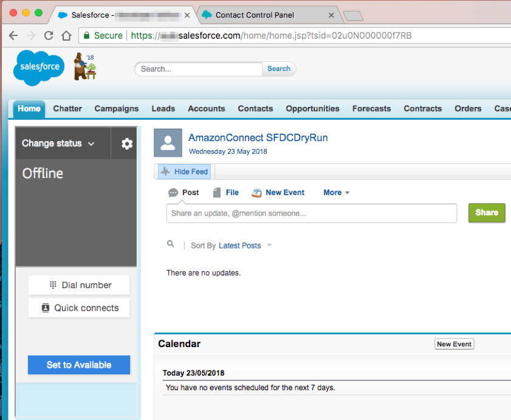Screen dimensions: 511x420
Task: Click the Astro bear '18 mascot icon
Action: tap(84, 66)
